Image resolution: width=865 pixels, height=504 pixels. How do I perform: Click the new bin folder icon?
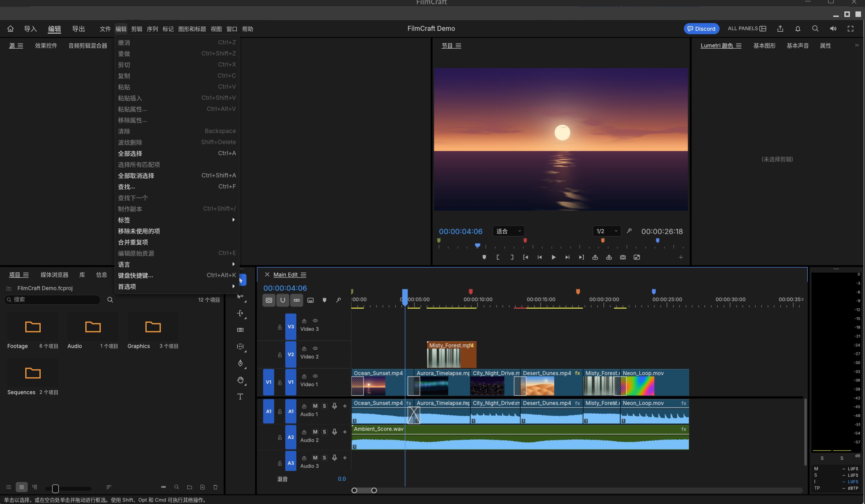tap(190, 487)
